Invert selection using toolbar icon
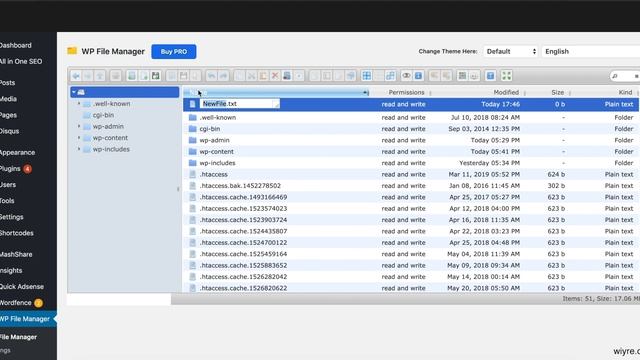640x360 pixels. [x=390, y=76]
